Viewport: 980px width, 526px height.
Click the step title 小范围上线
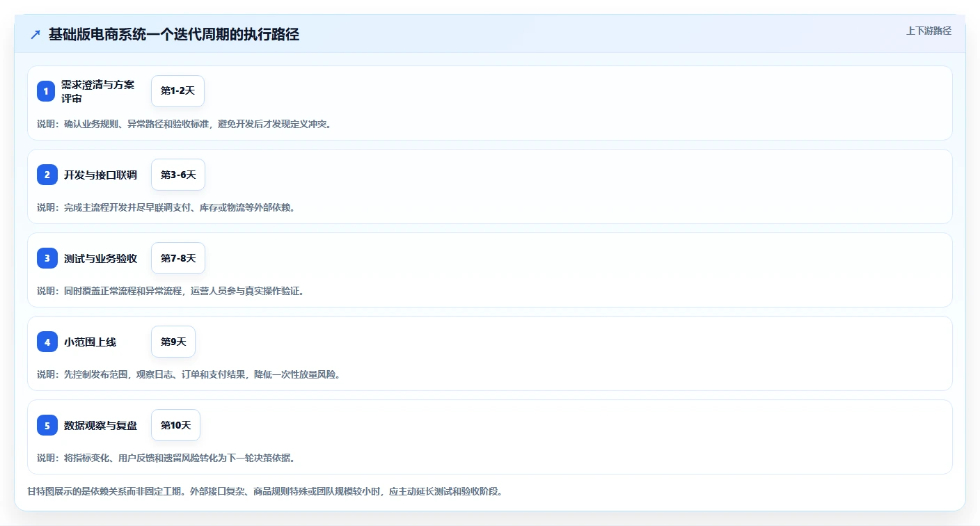(90, 342)
